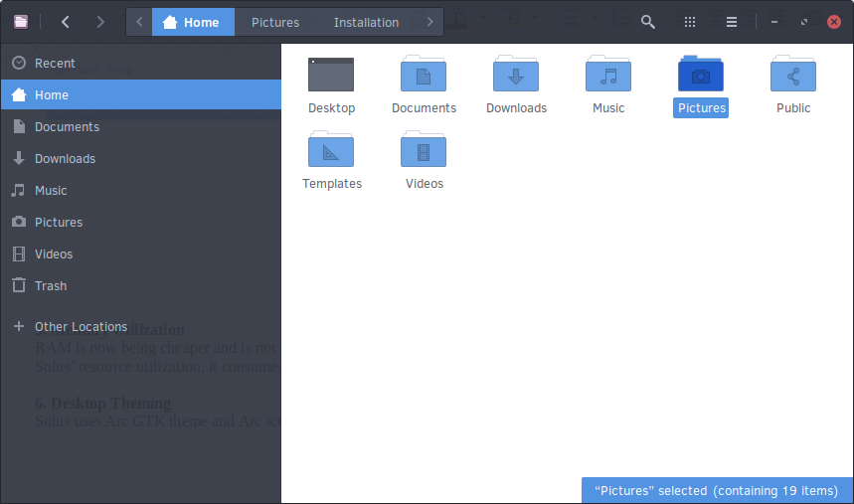This screenshot has width=854, height=504.
Task: Click the Recent clock icon
Action: pyautogui.click(x=19, y=63)
